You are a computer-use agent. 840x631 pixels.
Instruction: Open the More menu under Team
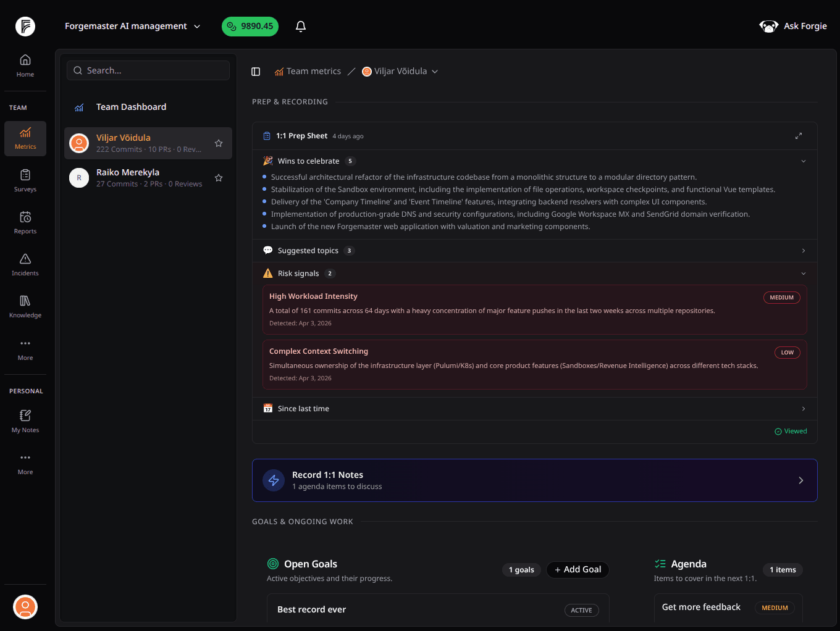tap(25, 348)
